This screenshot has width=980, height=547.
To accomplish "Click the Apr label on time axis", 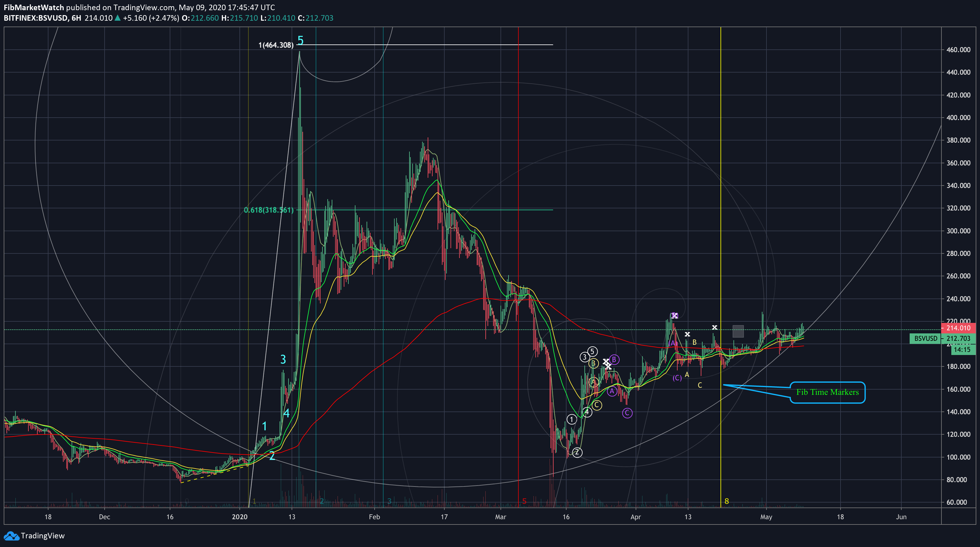I will click(x=636, y=517).
